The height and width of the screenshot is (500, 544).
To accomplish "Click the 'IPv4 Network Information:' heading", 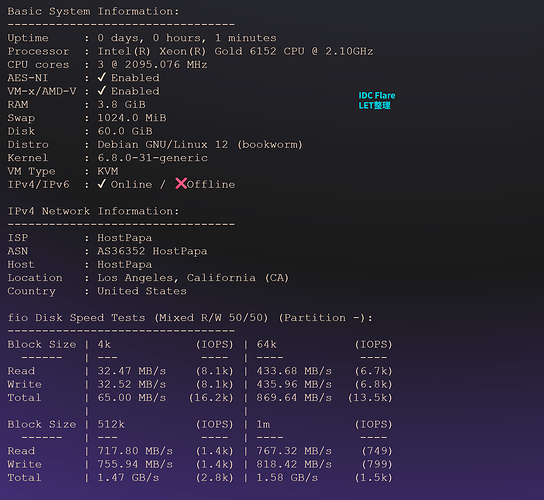I will [93, 211].
